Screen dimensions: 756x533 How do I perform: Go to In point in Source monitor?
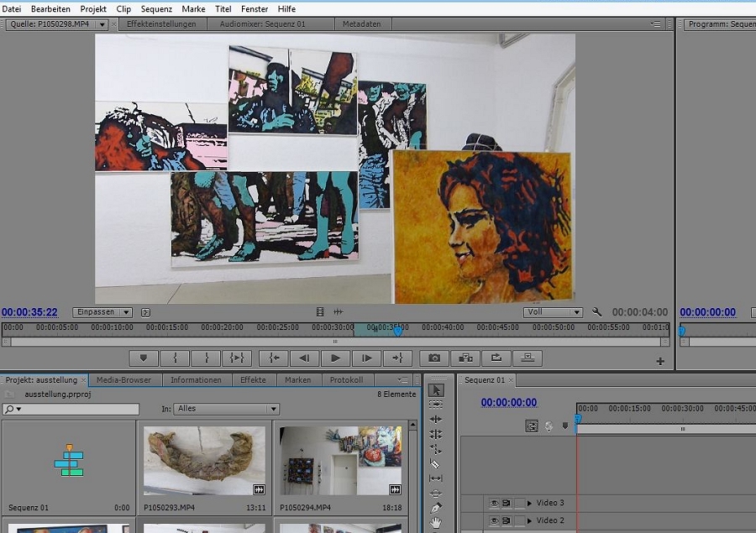(274, 358)
